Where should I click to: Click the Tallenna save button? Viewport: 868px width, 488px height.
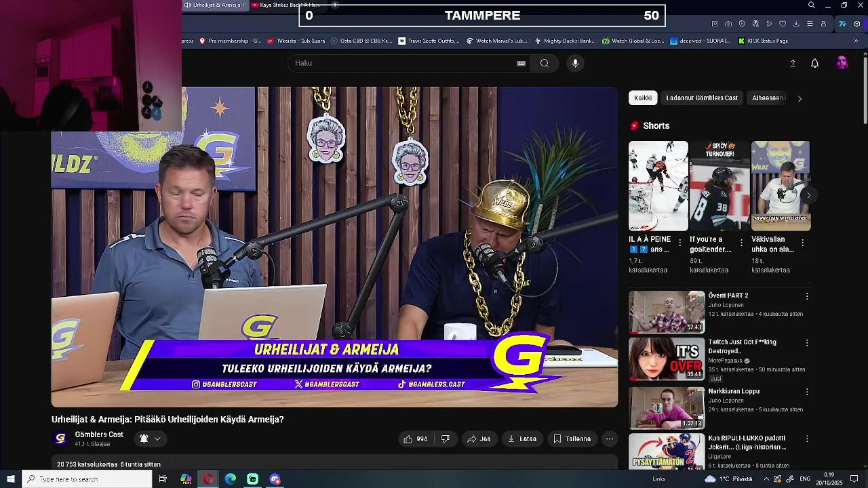[x=572, y=439]
